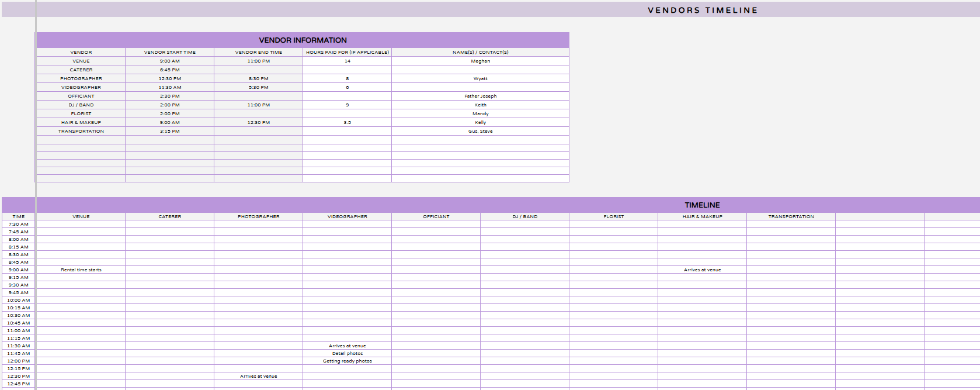Select the Gus, Steve contact cell
The image size is (980, 390).
coord(480,131)
